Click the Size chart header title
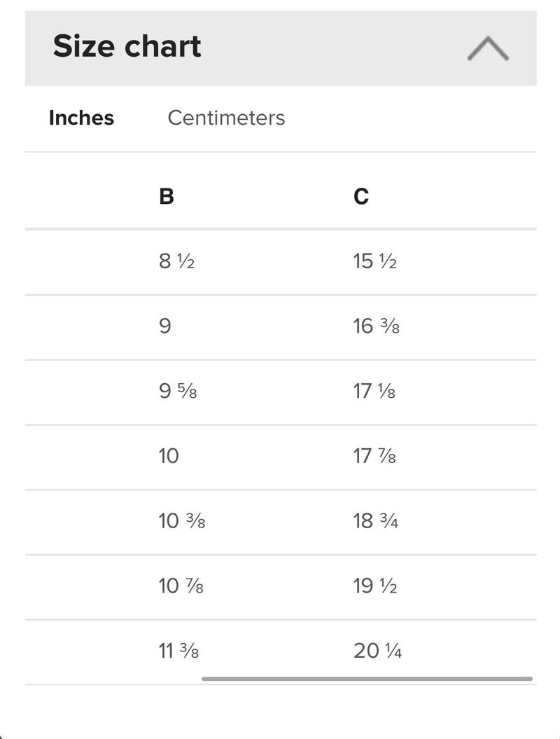The image size is (560, 739). coord(127,46)
